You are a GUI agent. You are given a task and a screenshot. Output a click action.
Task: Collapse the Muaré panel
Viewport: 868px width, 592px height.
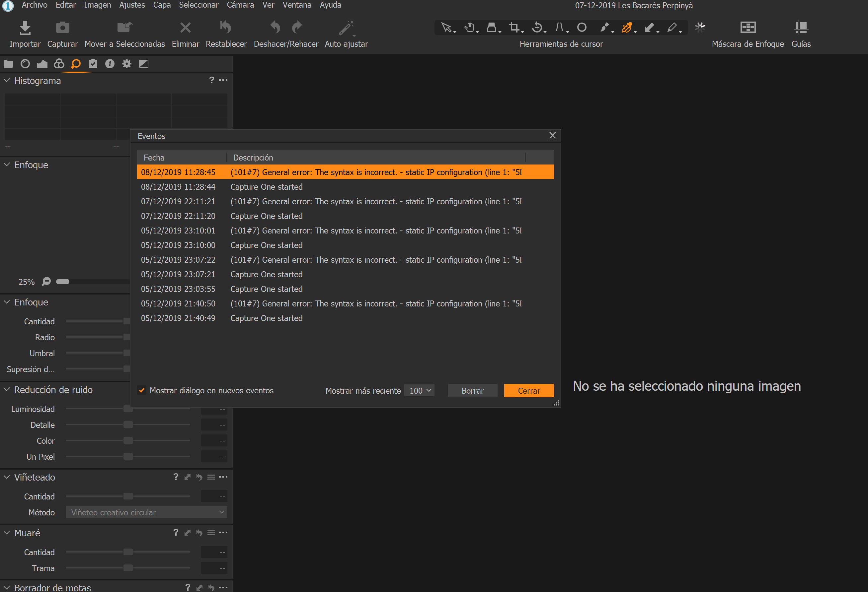click(x=7, y=533)
